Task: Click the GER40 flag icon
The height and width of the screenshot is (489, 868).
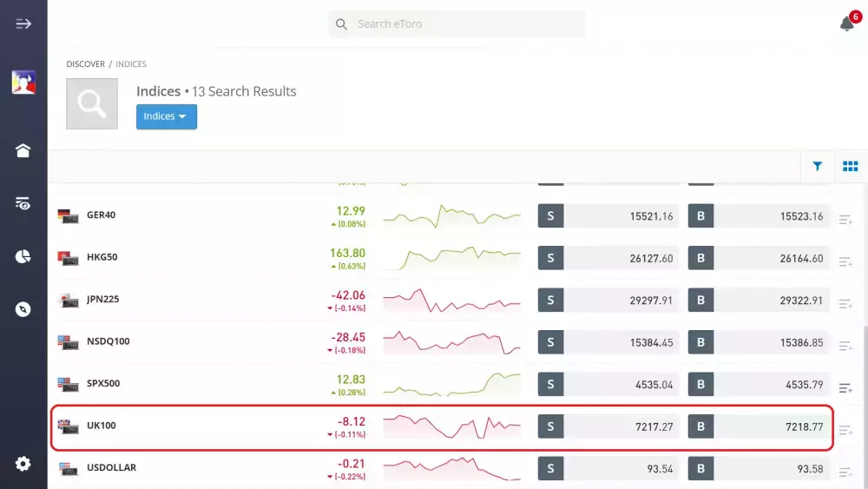Action: click(68, 216)
